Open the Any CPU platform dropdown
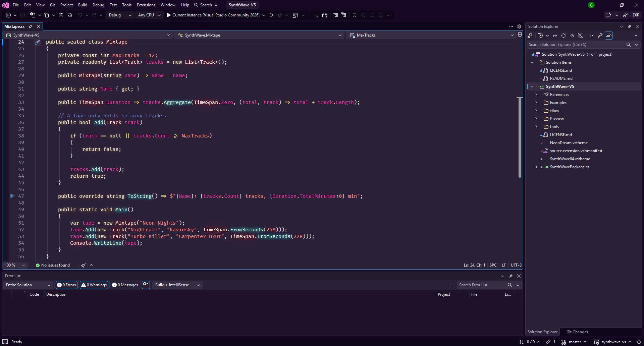The width and height of the screenshot is (644, 346). point(149,15)
